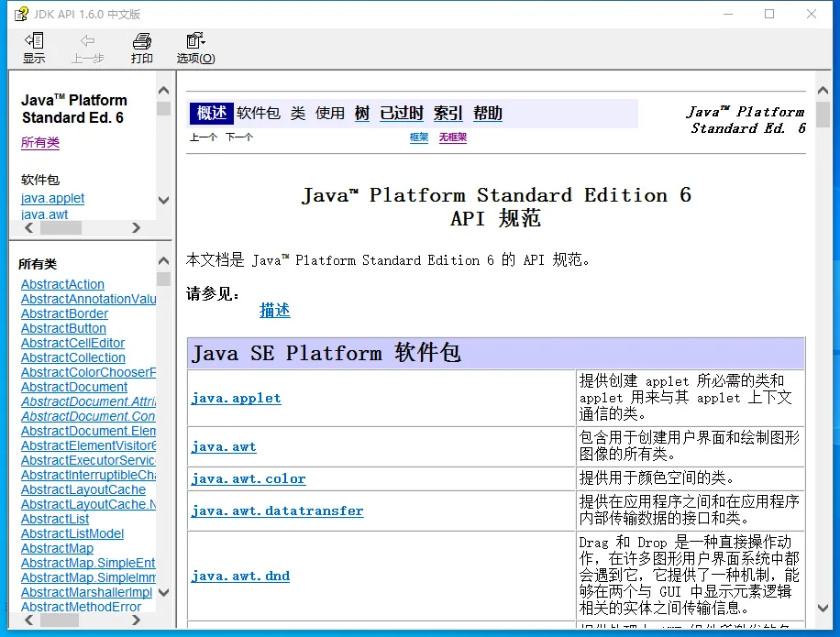Viewport: 840px width, 637px height.
Task: Open the AbstractListModel class link
Action: click(72, 533)
